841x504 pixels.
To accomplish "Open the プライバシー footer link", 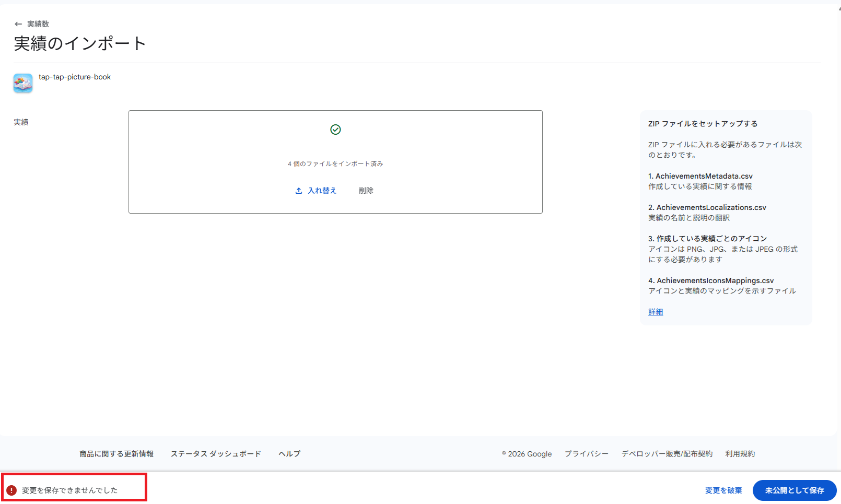I will [x=587, y=454].
